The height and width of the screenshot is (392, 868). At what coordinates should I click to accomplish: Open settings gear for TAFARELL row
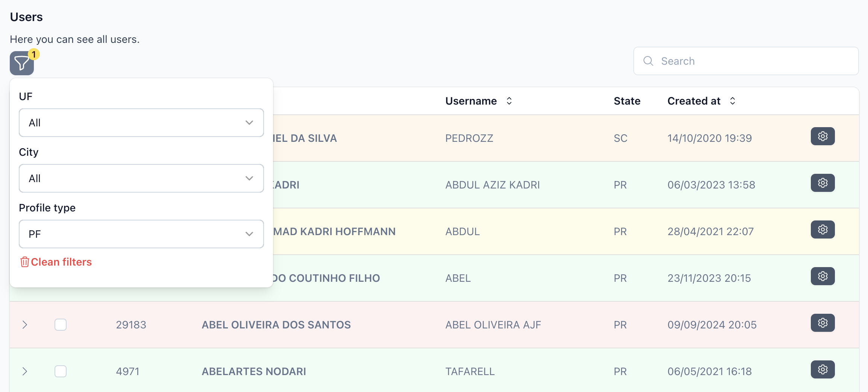coord(822,369)
